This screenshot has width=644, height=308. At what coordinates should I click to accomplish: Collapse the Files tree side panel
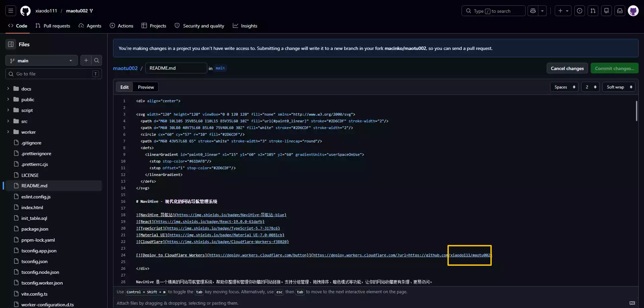(11, 44)
